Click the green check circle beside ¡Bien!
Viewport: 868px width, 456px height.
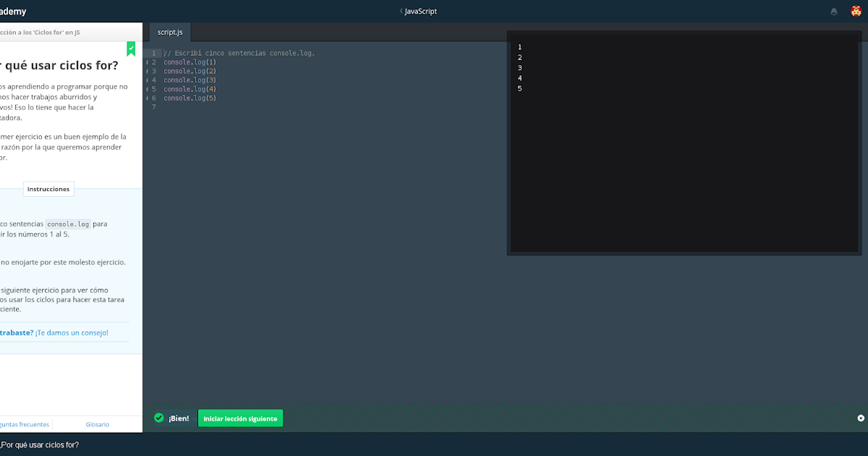tap(158, 418)
